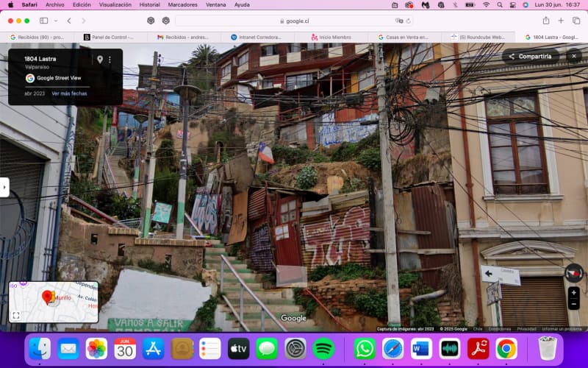Switch to the Gmail Recibidos - andres tab
The width and height of the screenshot is (588, 368).
(182, 38)
